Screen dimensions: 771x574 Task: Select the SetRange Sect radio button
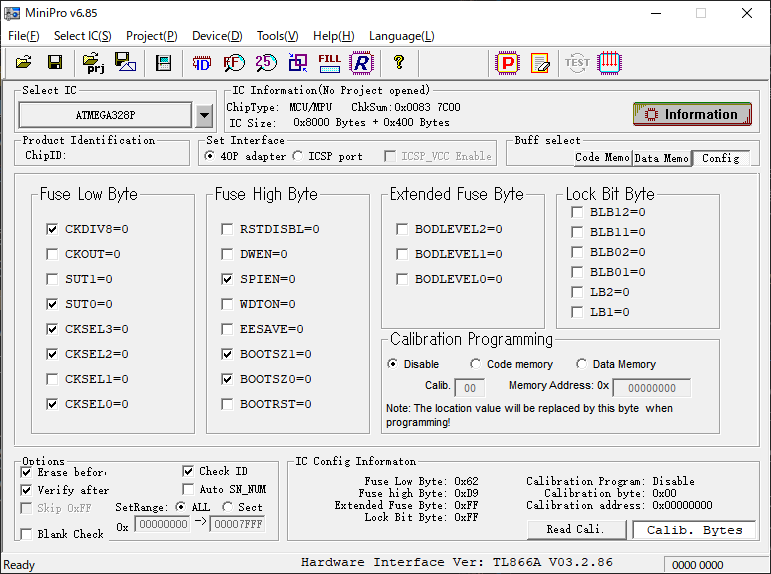click(x=227, y=507)
